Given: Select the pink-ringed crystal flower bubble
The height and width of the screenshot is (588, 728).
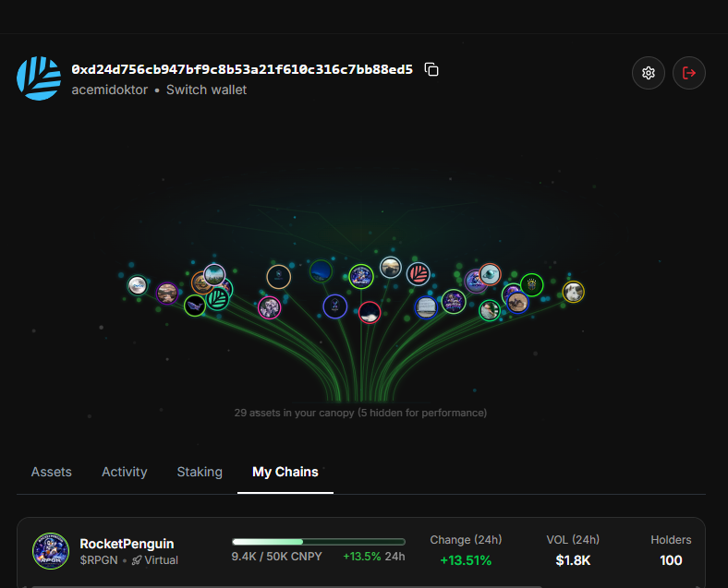Looking at the screenshot, I should [269, 307].
